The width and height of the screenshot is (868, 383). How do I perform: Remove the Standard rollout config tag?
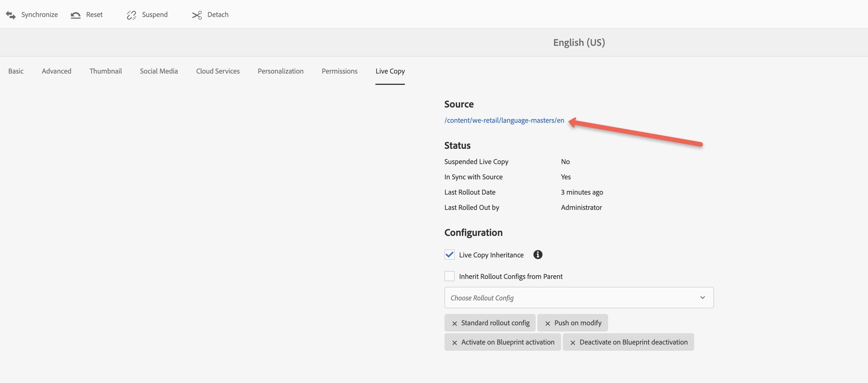coord(455,323)
